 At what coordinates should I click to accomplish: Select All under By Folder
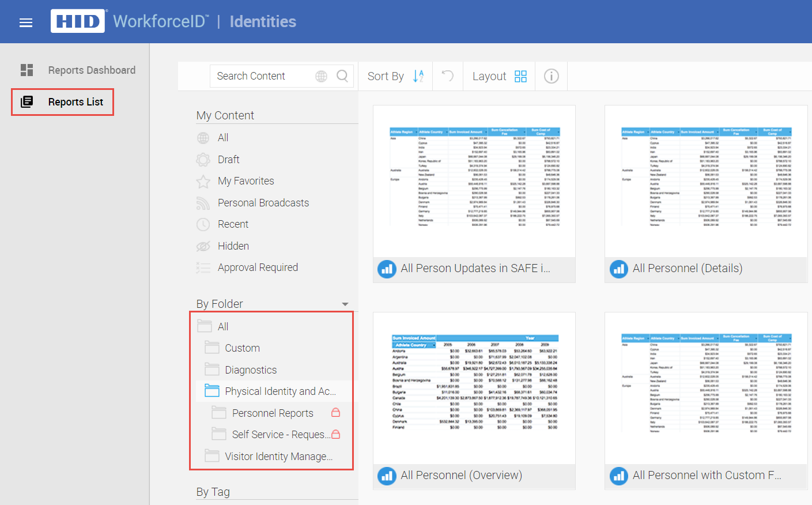tap(223, 327)
